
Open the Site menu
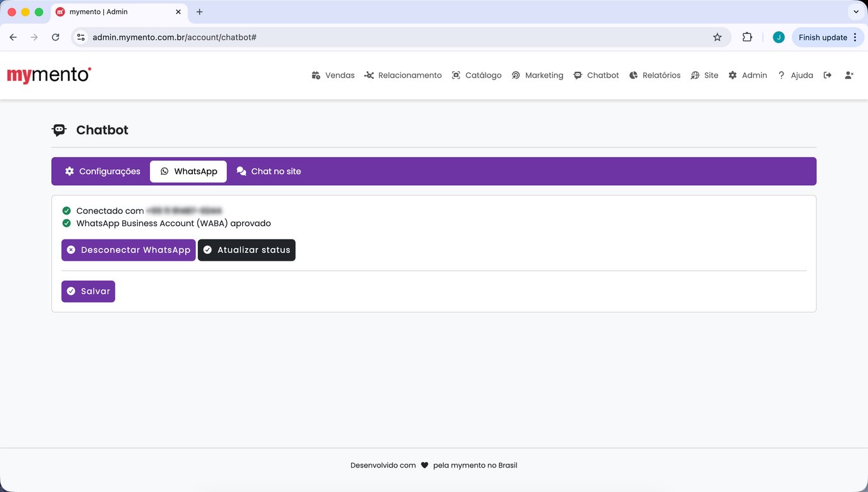point(705,76)
